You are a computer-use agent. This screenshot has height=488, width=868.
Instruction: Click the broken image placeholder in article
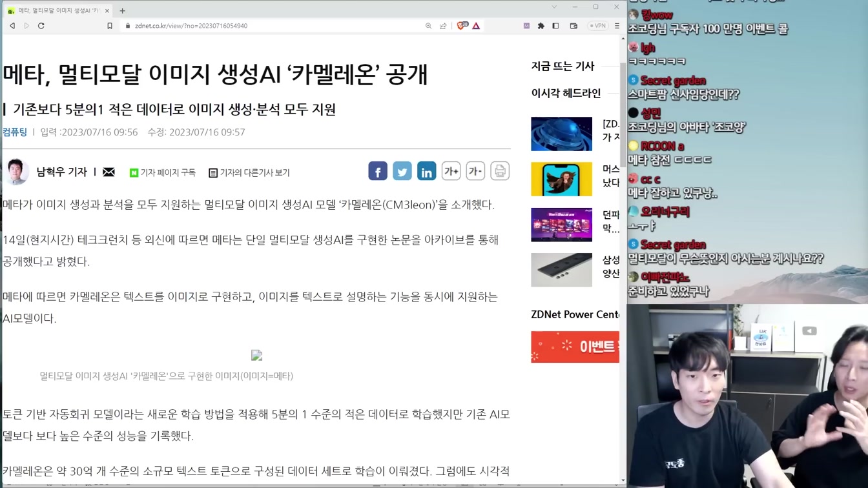[257, 356]
